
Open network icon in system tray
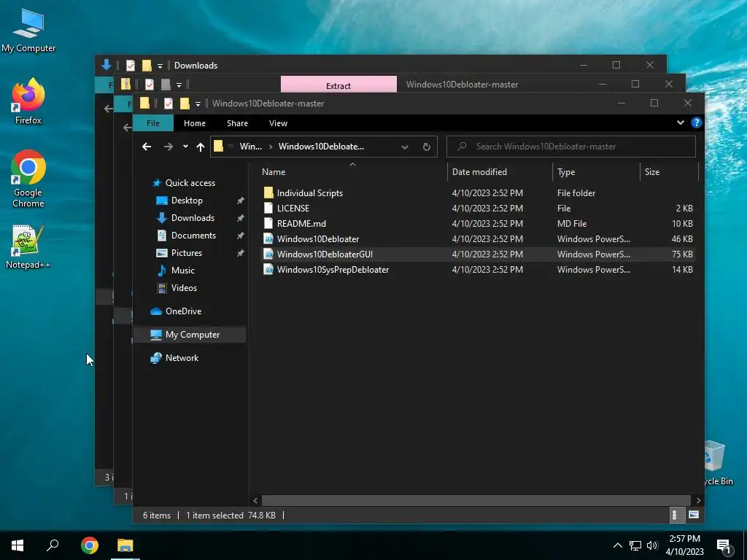635,545
